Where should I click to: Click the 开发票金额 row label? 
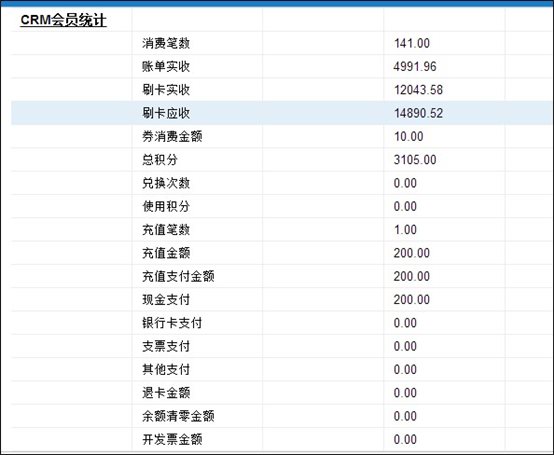pos(172,439)
